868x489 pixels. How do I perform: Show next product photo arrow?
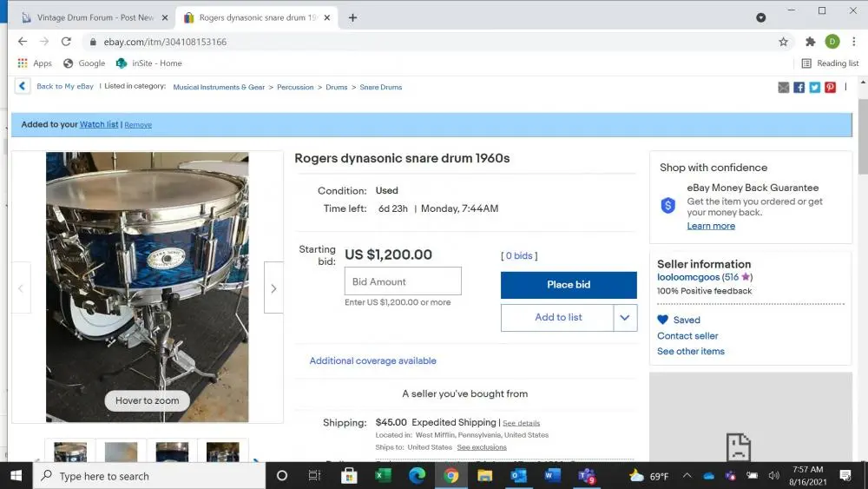[x=273, y=288]
